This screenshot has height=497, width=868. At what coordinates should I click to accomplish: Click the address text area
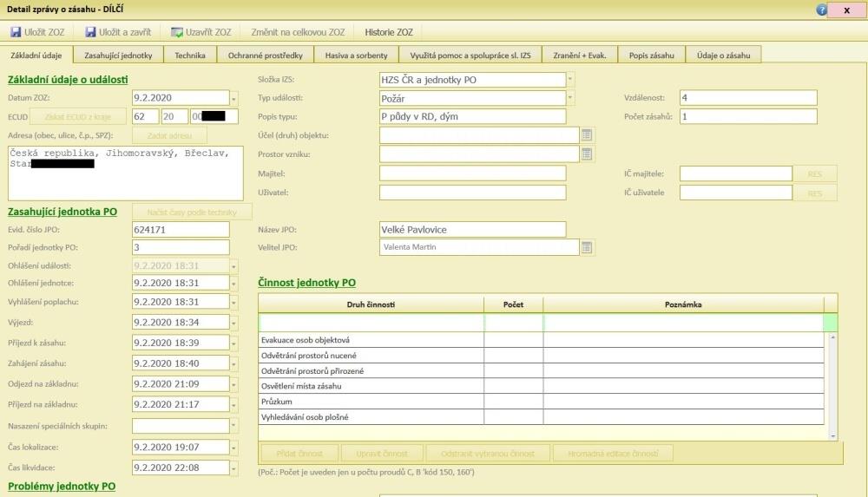coord(126,173)
